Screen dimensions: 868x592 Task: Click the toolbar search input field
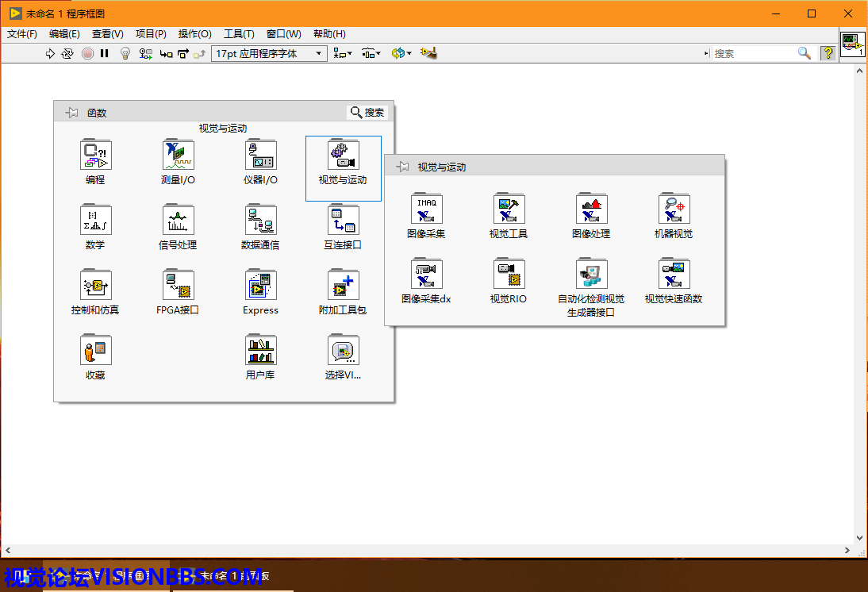(x=754, y=53)
